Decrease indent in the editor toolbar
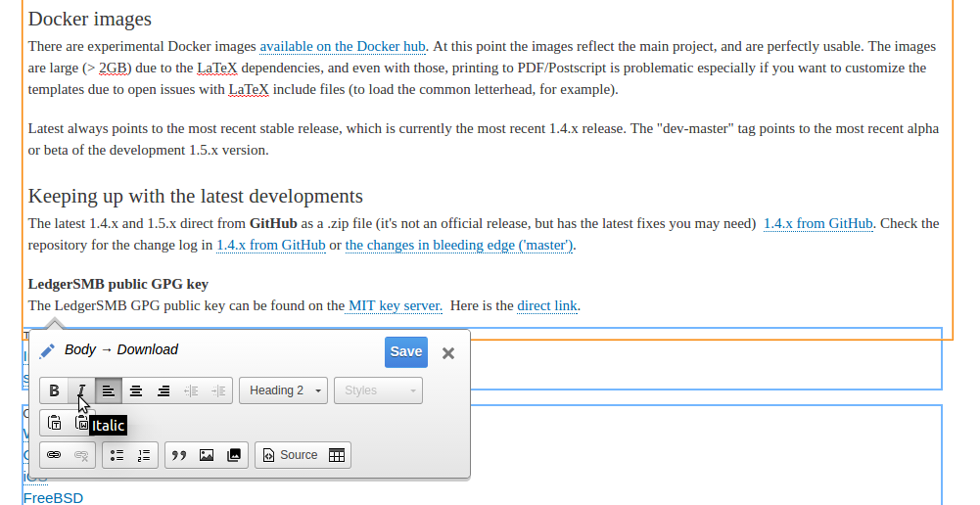 [191, 390]
